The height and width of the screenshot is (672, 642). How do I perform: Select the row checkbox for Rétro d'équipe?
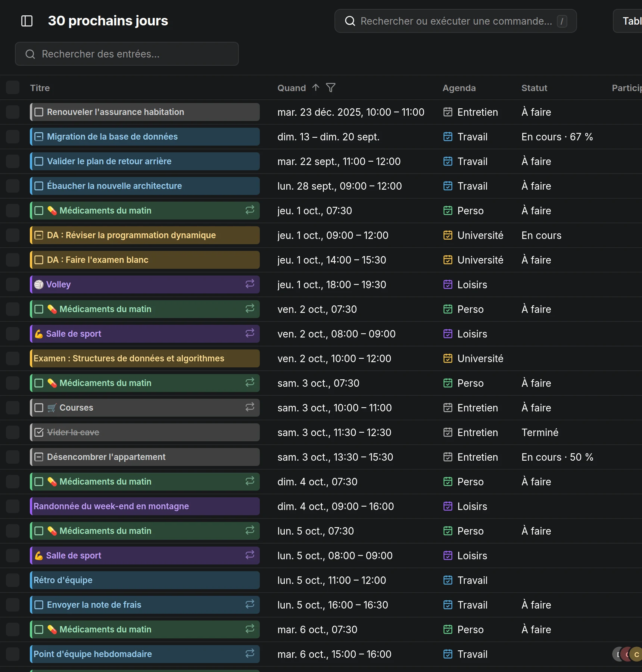pyautogui.click(x=13, y=580)
